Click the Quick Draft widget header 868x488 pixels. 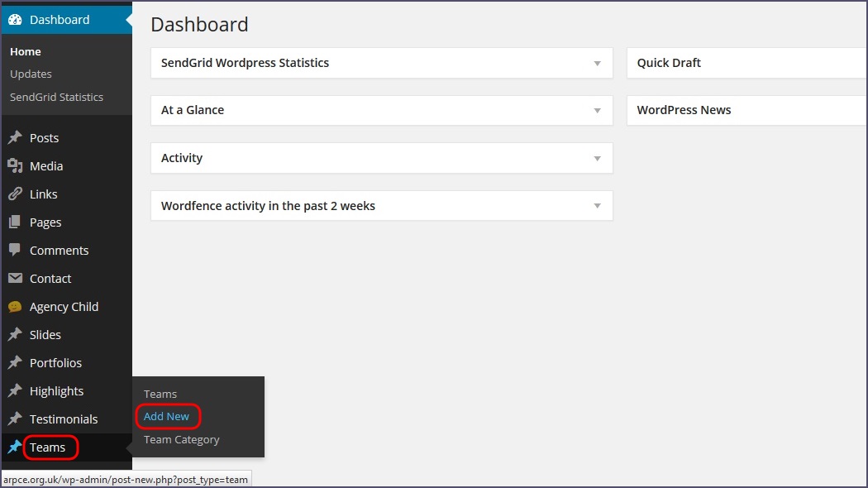point(669,63)
